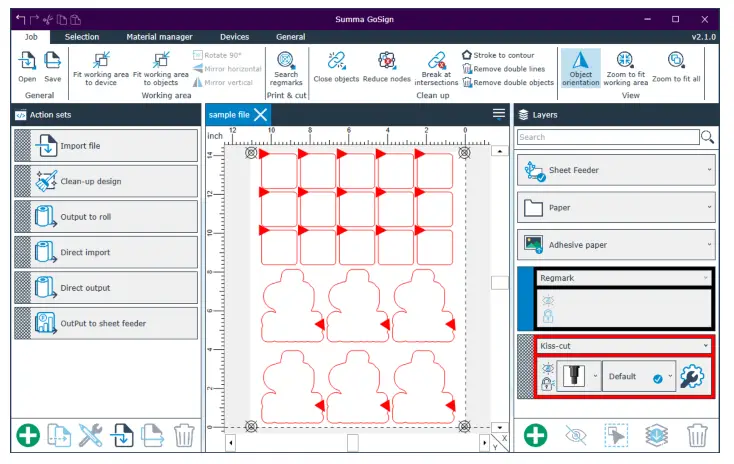Run the Direct import action set

pos(106,252)
